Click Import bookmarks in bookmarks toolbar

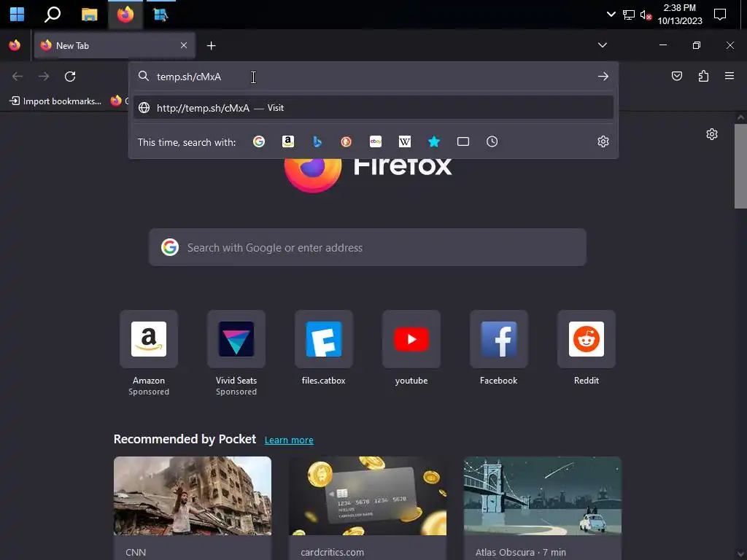[x=55, y=101]
